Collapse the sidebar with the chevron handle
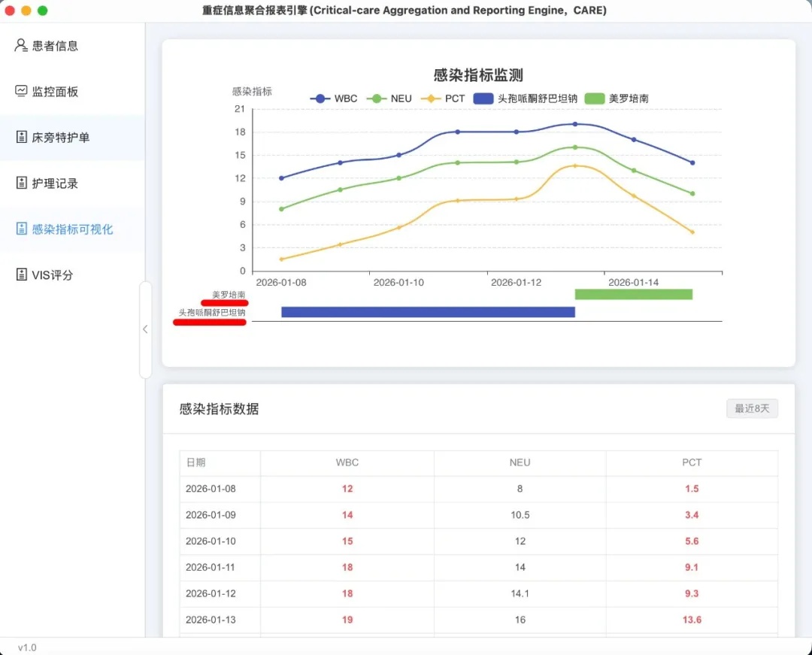This screenshot has height=655, width=812. coord(146,329)
